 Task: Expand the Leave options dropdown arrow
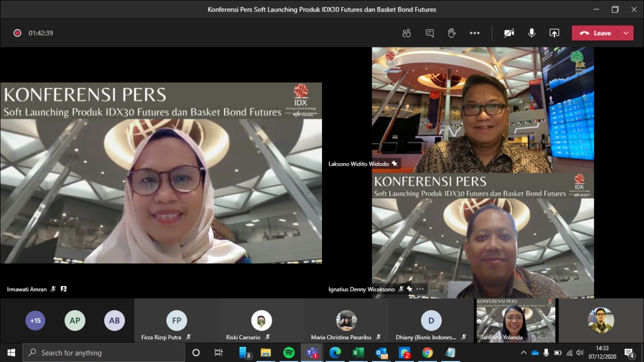(x=626, y=33)
